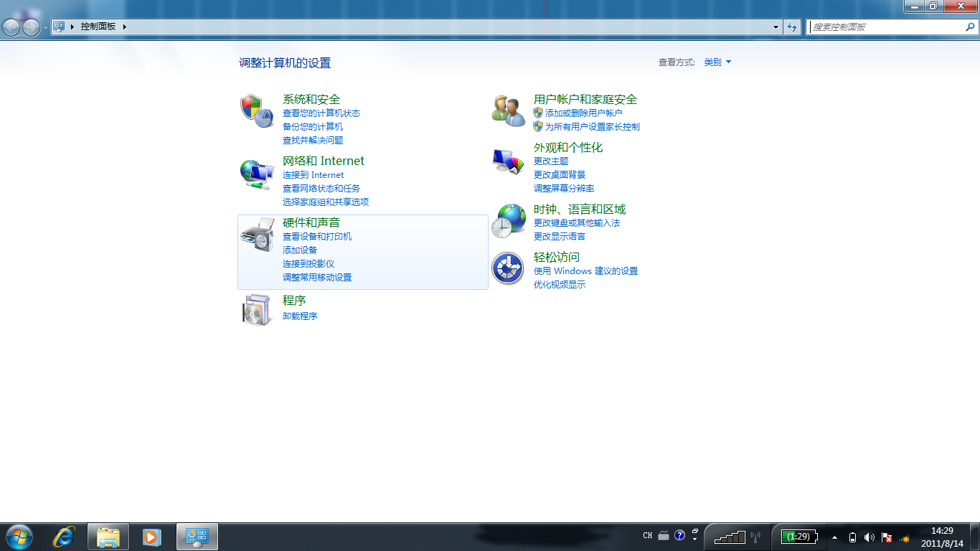Viewport: 980px width, 551px height.
Task: Click the User Accounts people icon
Action: [x=508, y=110]
